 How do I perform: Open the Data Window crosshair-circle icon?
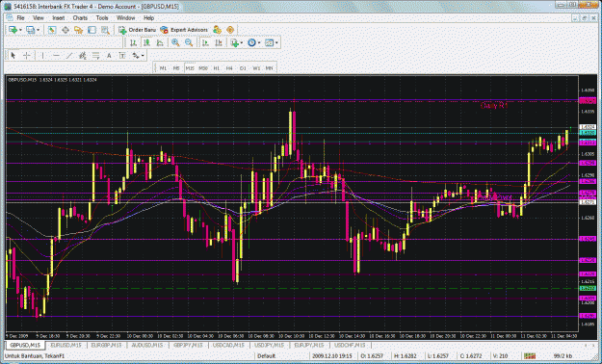pyautogui.click(x=65, y=30)
